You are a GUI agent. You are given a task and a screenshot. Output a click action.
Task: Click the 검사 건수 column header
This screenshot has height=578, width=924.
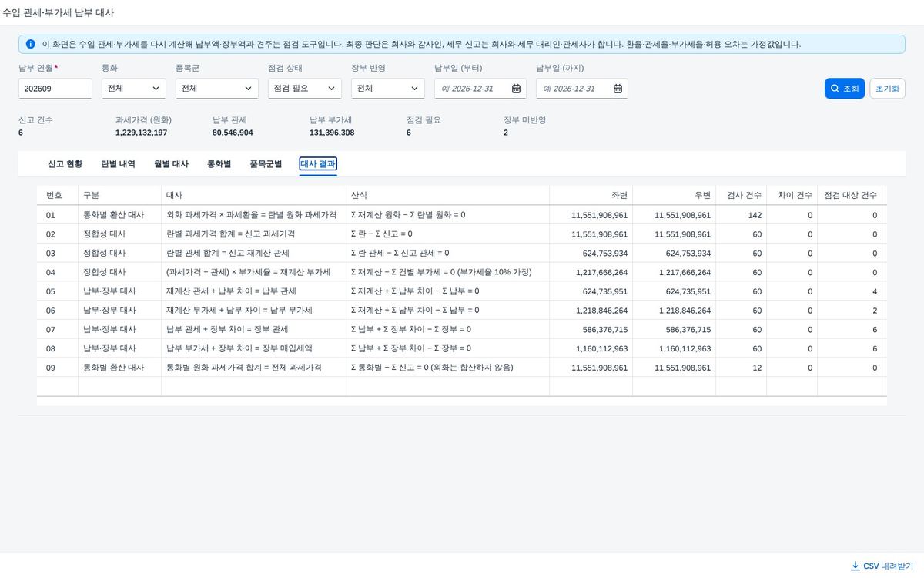tap(742, 195)
